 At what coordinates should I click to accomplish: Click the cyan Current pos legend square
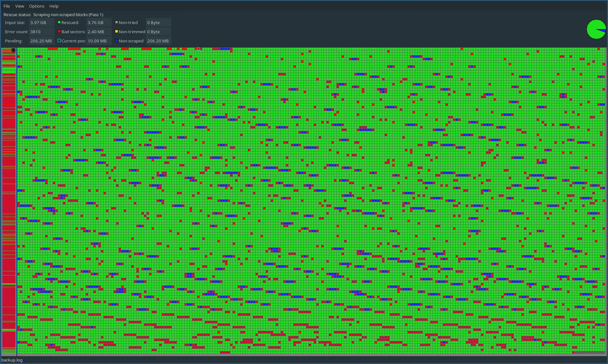[59, 41]
